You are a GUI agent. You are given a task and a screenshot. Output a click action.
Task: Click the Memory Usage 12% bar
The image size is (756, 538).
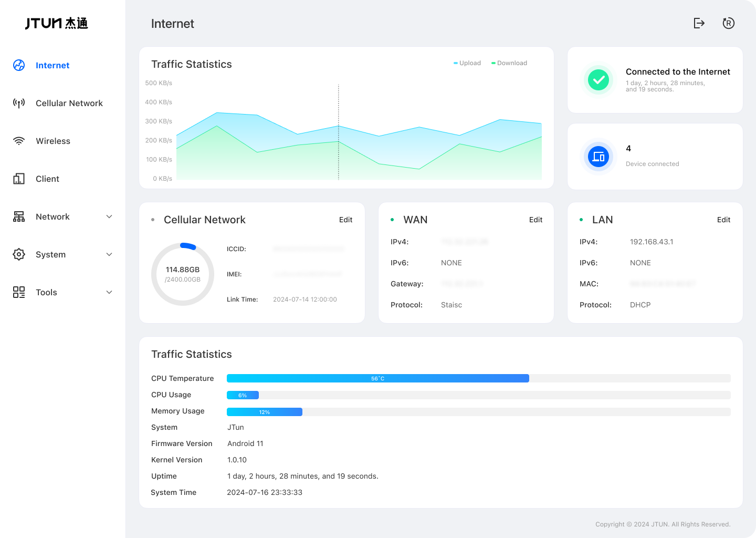[265, 412]
